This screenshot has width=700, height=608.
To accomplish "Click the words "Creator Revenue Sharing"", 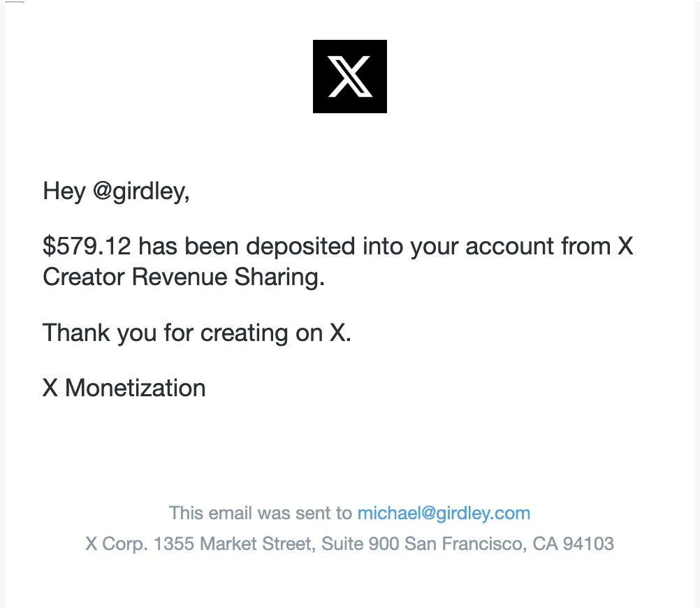I will 184,277.
